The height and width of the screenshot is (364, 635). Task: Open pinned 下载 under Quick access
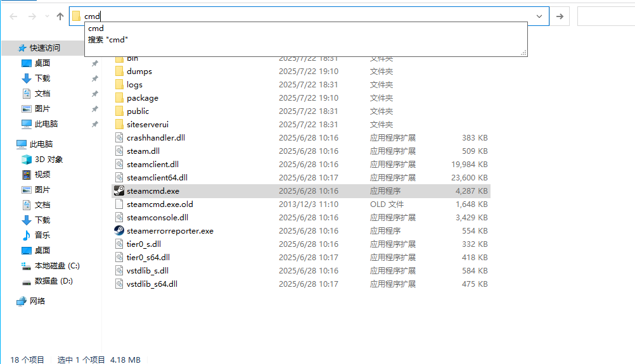tap(42, 78)
